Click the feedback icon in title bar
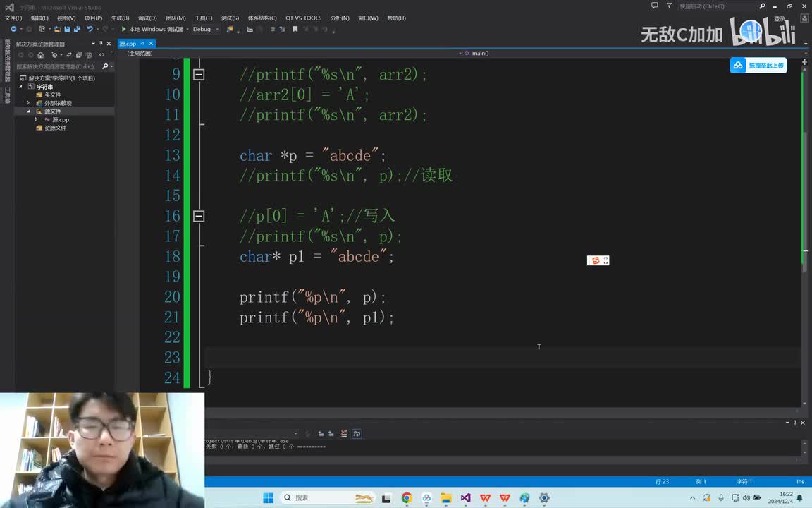Image resolution: width=812 pixels, height=508 pixels. point(655,6)
